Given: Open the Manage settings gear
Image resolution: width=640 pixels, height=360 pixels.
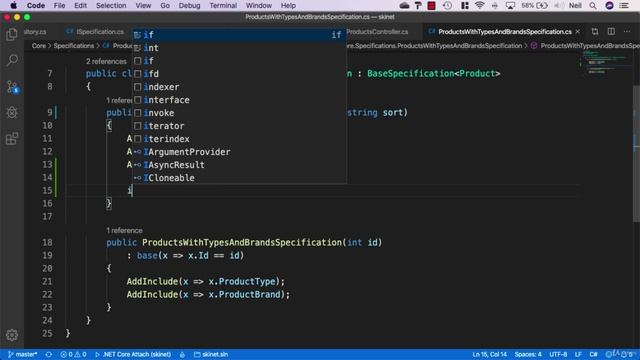Looking at the screenshot, I should tap(12, 335).
